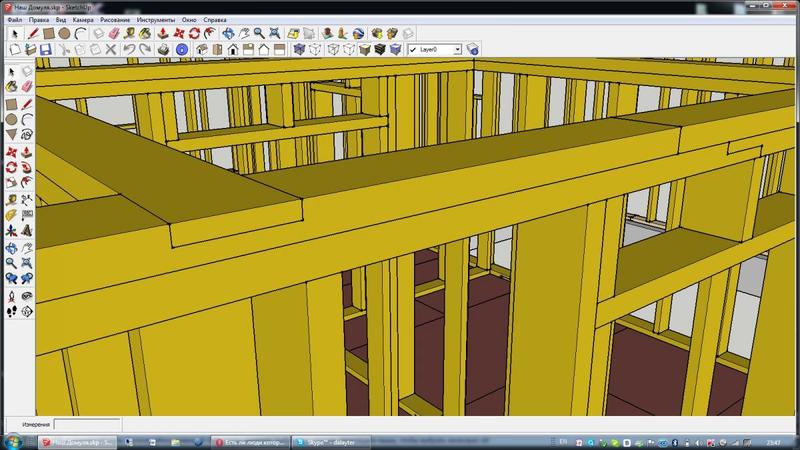Open the Инструменты menu
The image size is (800, 450).
156,19
